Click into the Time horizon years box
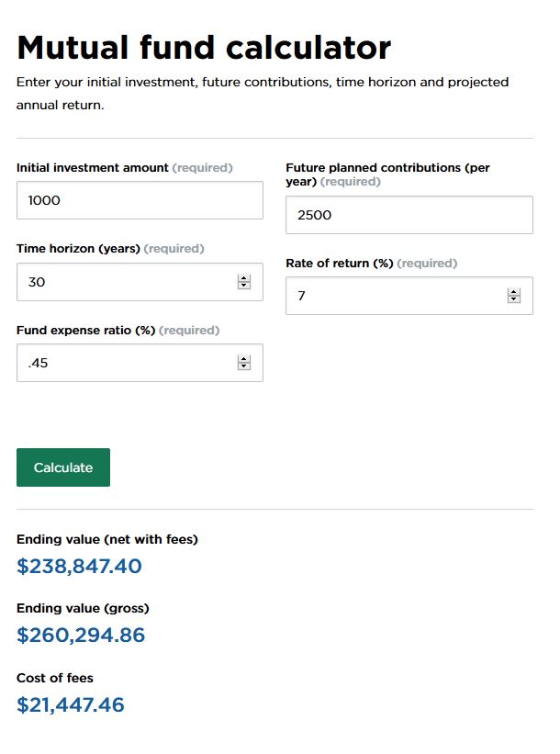The image size is (560, 754). [x=140, y=282]
